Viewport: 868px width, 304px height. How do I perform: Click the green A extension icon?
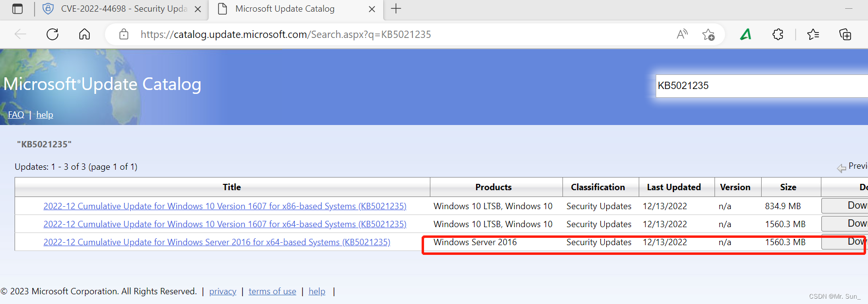[x=746, y=34]
